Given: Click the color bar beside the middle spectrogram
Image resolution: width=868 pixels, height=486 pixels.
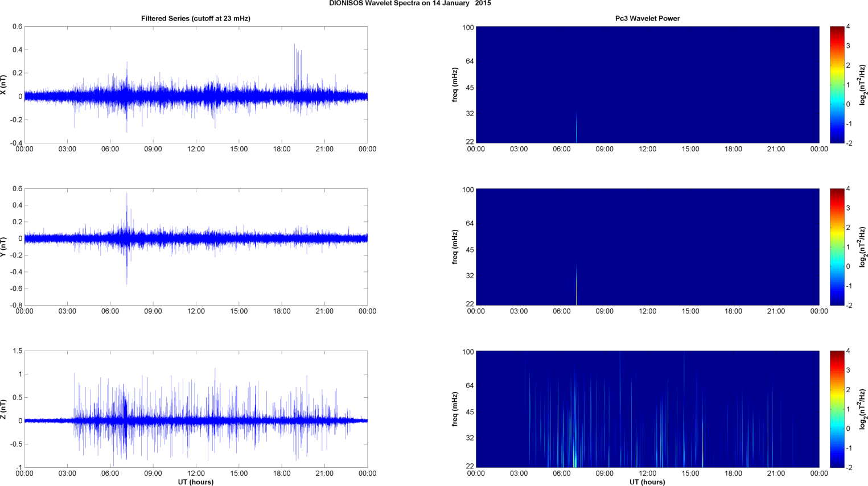Looking at the screenshot, I should [837, 247].
